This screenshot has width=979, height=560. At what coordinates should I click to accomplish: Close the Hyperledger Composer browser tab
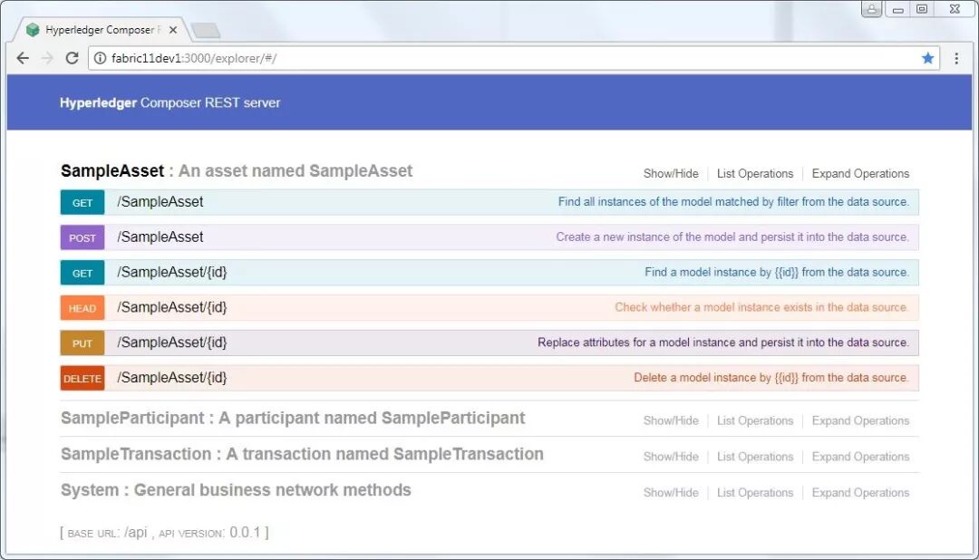[173, 30]
